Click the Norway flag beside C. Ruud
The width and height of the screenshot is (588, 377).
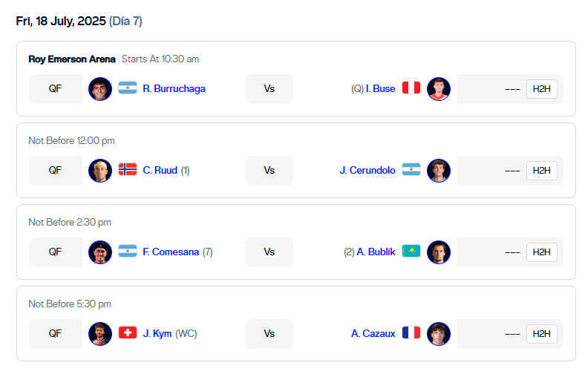pos(128,169)
